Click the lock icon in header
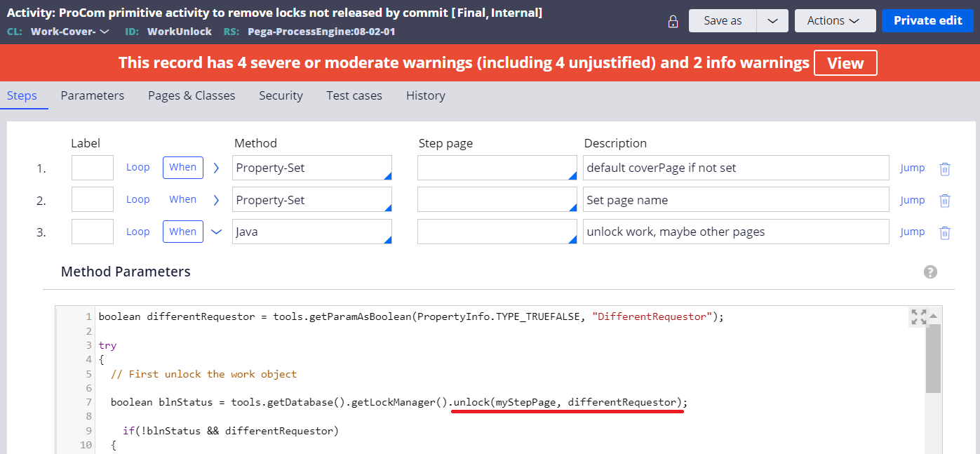The width and height of the screenshot is (980, 454). click(673, 21)
